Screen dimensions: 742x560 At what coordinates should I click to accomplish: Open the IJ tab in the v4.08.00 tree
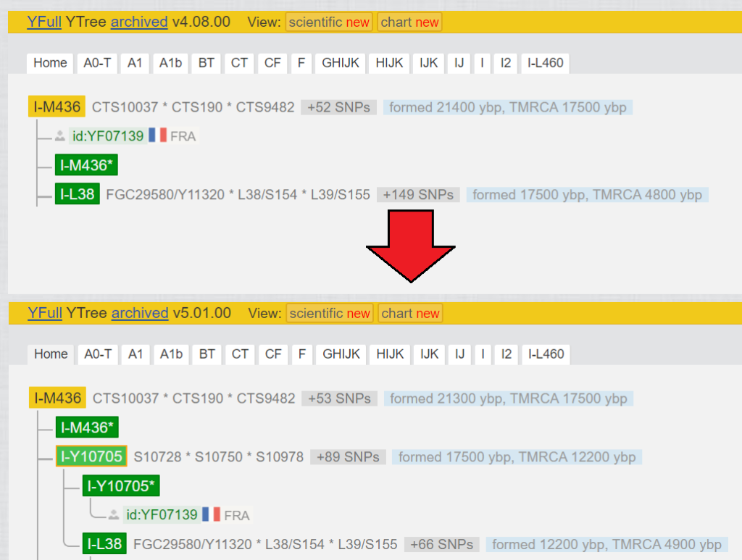click(x=459, y=63)
